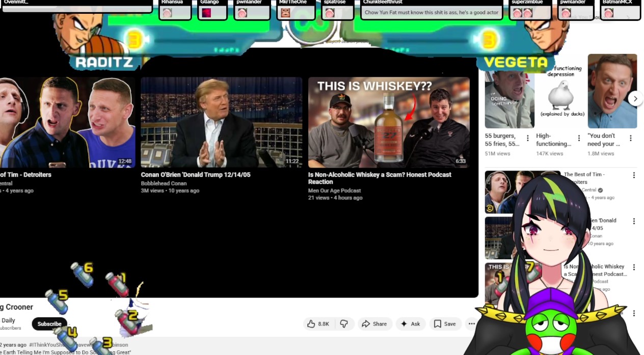Click the '3M views • 10 years ago' text

[170, 190]
